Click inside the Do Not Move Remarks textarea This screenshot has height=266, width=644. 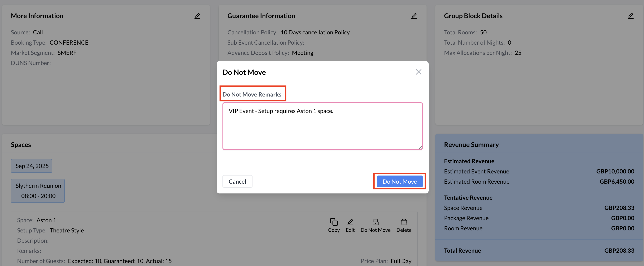(322, 126)
